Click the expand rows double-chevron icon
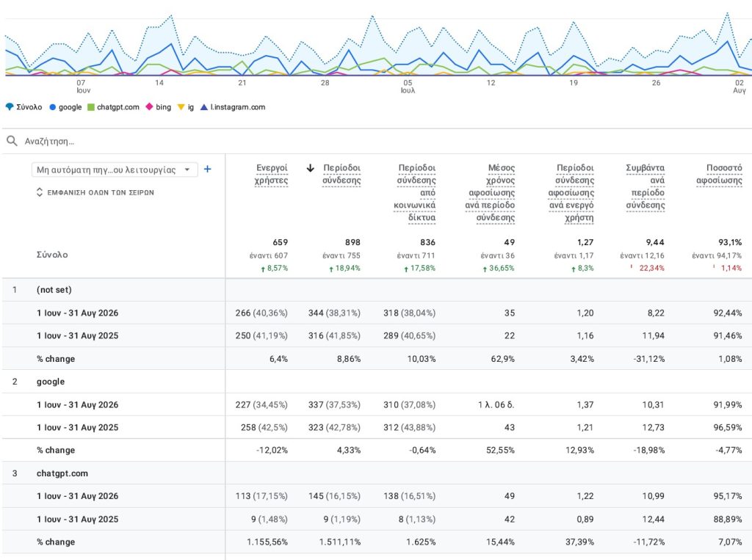This screenshot has width=752, height=560. point(40,192)
